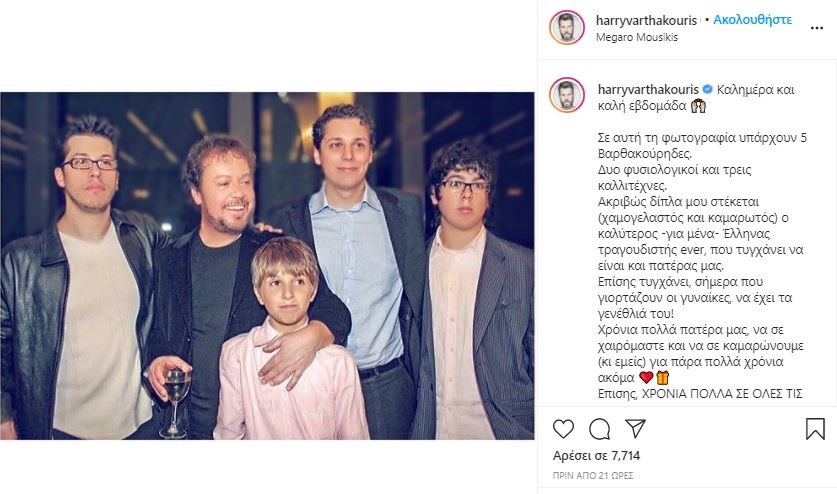
Task: Like the post with the heart icon
Action: click(x=564, y=429)
